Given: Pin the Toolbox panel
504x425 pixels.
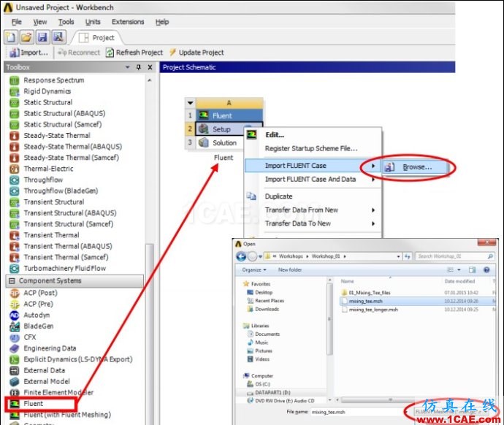Looking at the screenshot, I should [x=139, y=67].
